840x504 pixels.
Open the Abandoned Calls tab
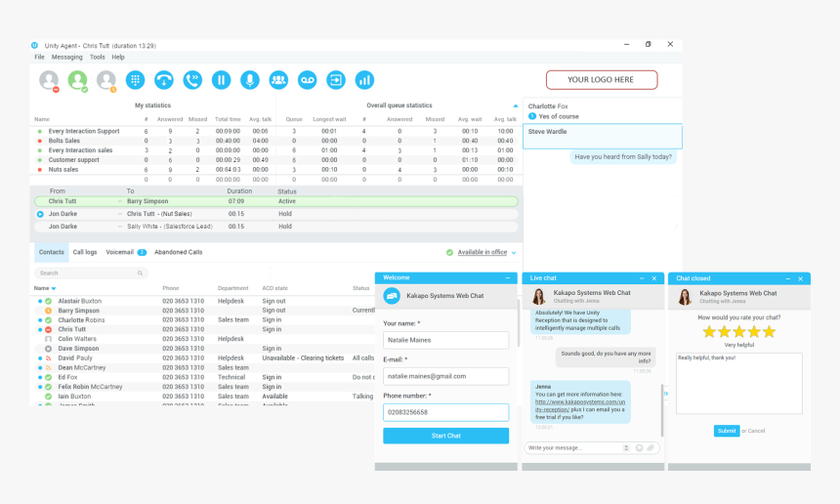pos(179,252)
